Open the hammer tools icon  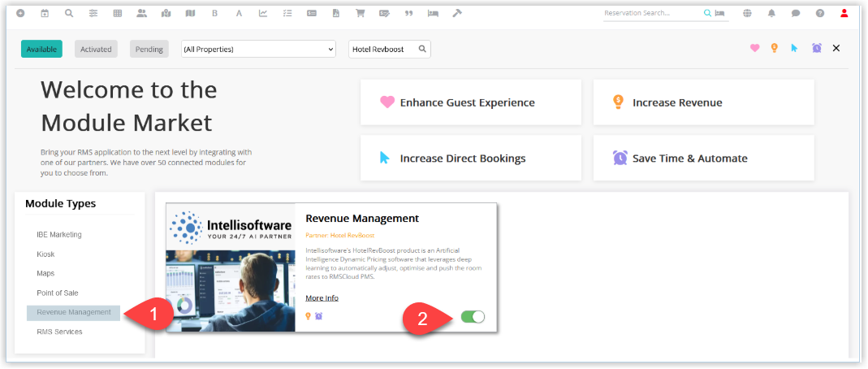click(x=456, y=13)
